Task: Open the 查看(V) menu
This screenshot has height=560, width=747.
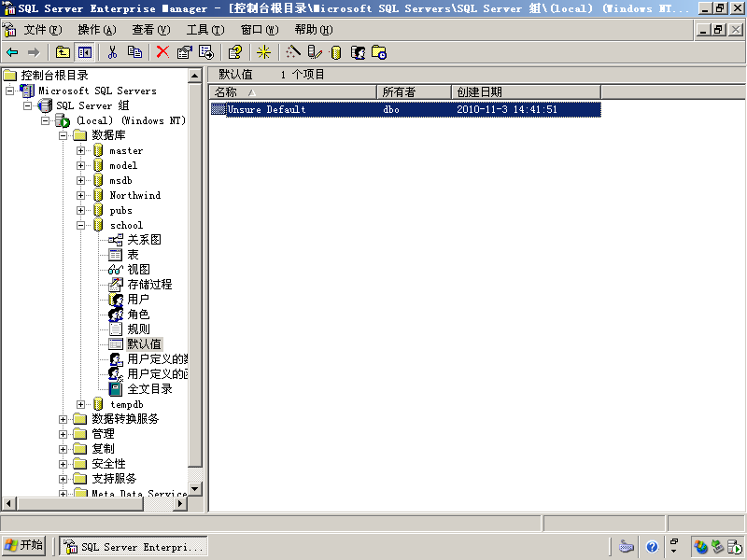Action: pyautogui.click(x=151, y=30)
